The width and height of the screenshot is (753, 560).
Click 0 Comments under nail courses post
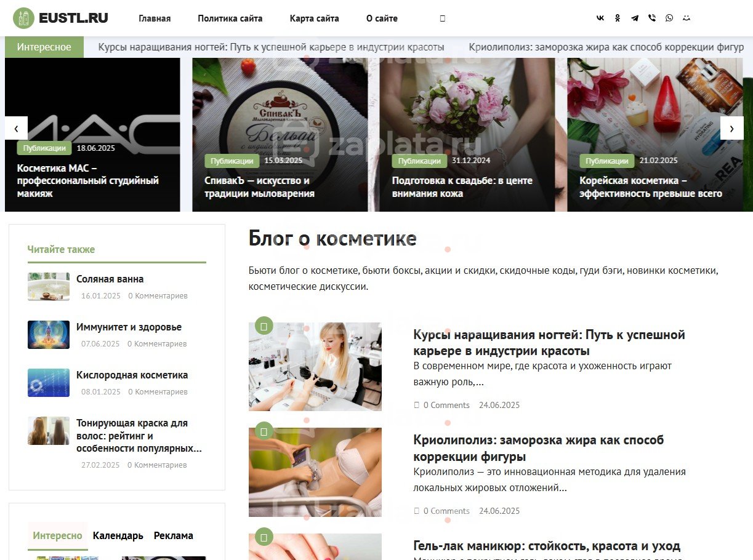446,405
